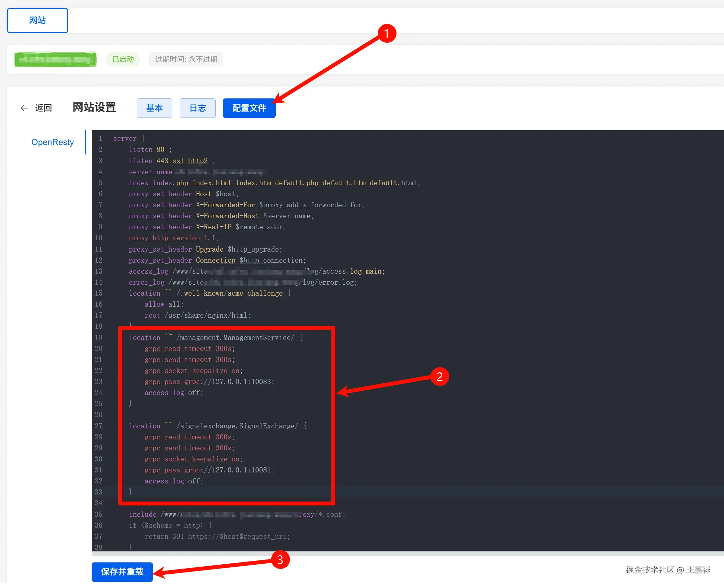
Task: Place cursor on grpc_pass 10081 line
Action: pos(209,470)
